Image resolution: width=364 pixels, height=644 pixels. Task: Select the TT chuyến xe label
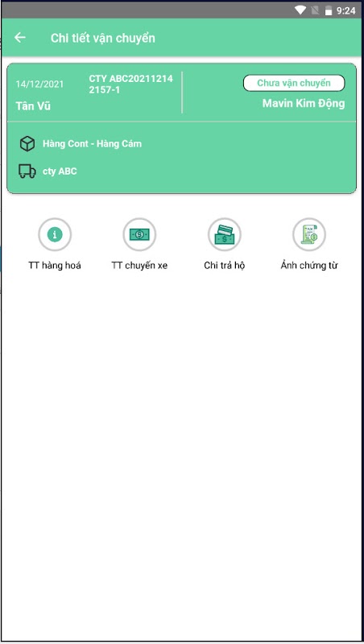[x=139, y=266]
